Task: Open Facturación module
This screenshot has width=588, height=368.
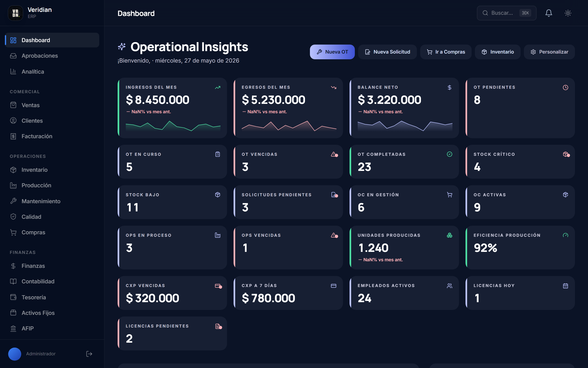Action: (52, 136)
